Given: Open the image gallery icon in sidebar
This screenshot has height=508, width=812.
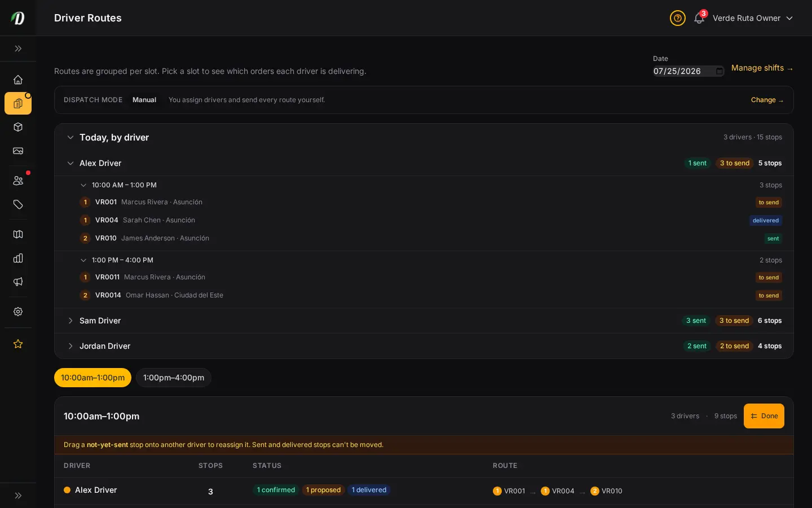Looking at the screenshot, I should [18, 151].
